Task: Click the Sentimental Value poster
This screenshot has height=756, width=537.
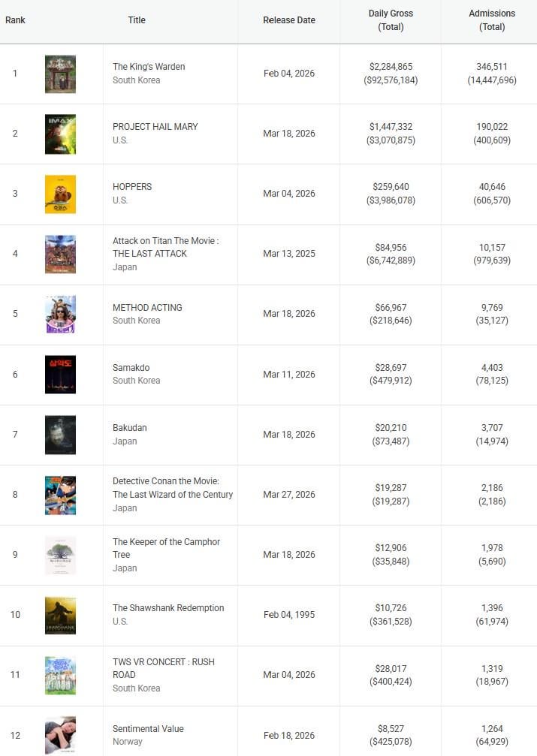Action: [60, 735]
